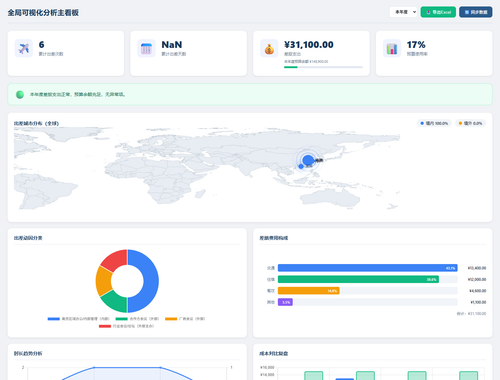Image resolution: width=500 pixels, height=380 pixels.
Task: Toggle the red donut legend entry
Action: (x=126, y=326)
